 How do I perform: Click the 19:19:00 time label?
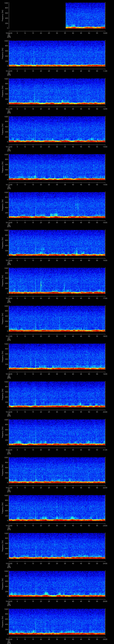pos(9,412)
